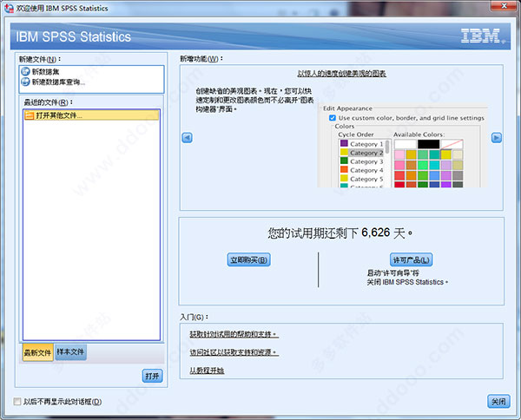Select Category 4 in Cycle Order list
The height and width of the screenshot is (420, 521).
pos(362,170)
